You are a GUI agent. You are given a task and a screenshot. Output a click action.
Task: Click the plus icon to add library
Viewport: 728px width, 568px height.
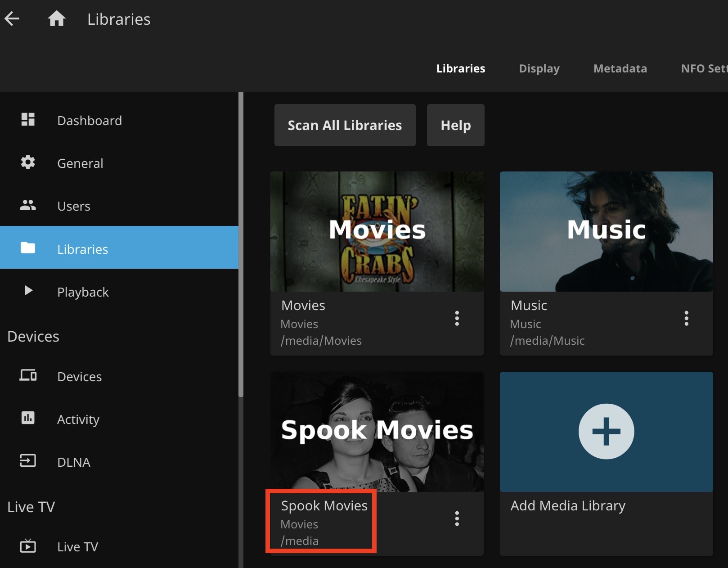pyautogui.click(x=606, y=431)
